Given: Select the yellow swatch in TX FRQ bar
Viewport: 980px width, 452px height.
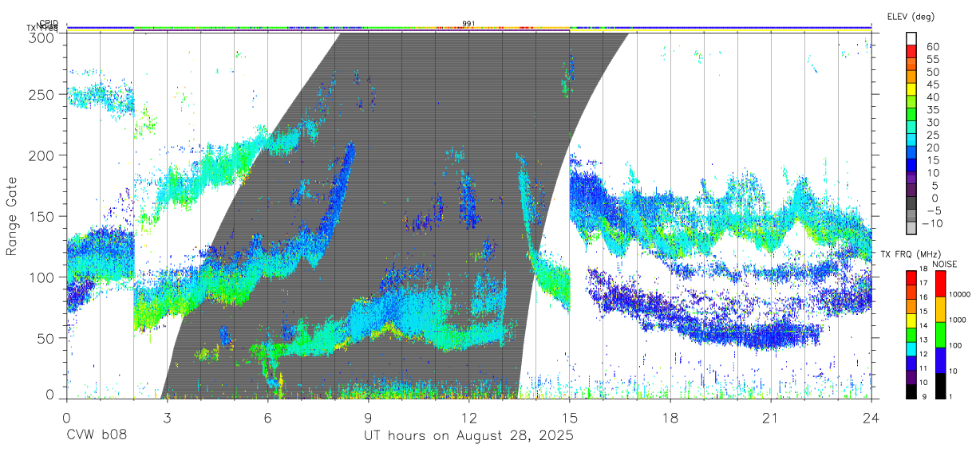Looking at the screenshot, I should [911, 320].
